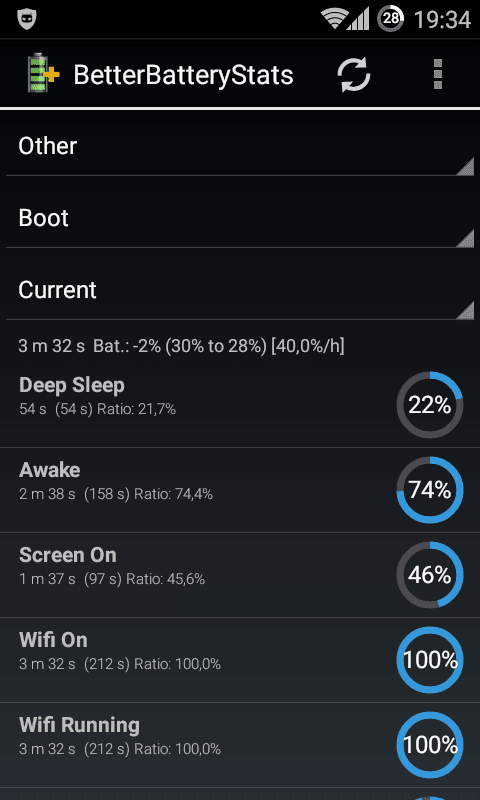This screenshot has height=800, width=480.
Task: Select the Deep Sleep entry
Action: pos(240,405)
